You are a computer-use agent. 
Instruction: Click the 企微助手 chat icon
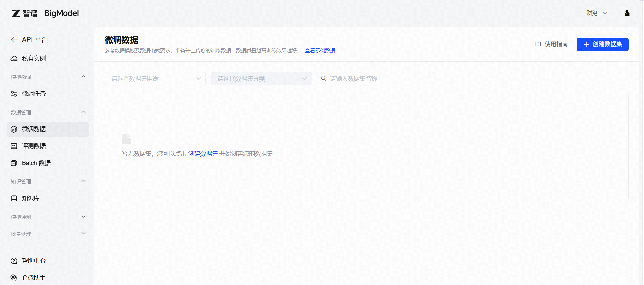click(14, 277)
